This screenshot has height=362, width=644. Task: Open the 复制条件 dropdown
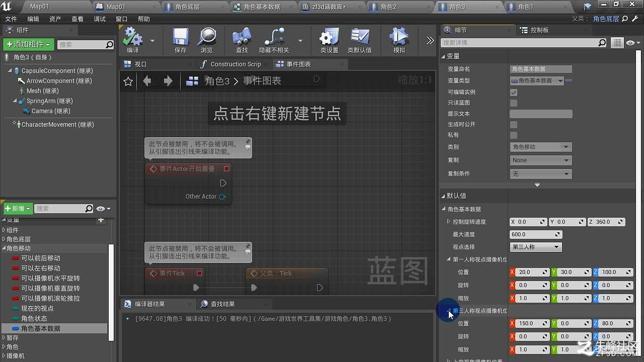click(x=540, y=174)
